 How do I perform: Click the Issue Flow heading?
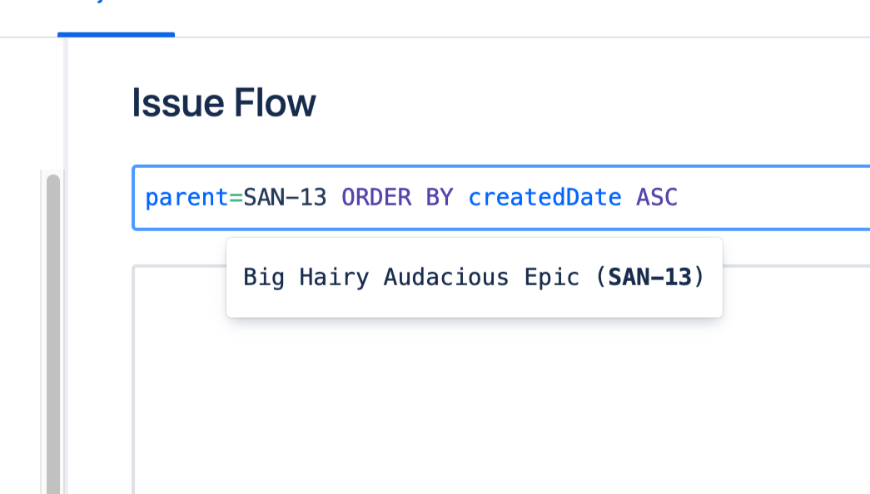[224, 103]
